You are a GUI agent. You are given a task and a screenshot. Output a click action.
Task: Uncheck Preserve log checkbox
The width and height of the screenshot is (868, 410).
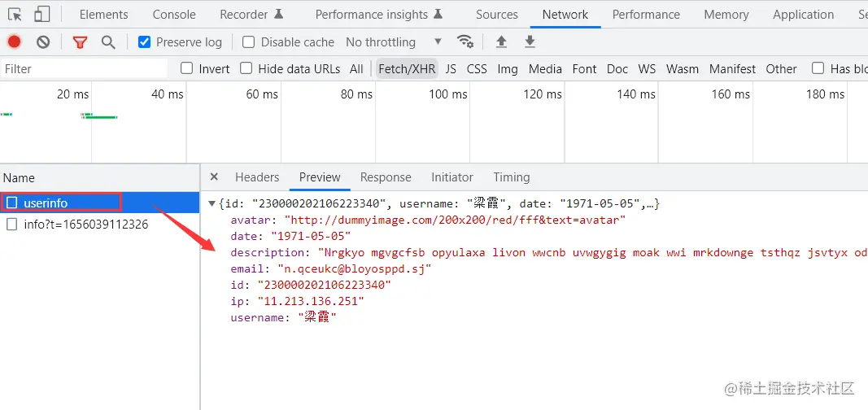(145, 42)
